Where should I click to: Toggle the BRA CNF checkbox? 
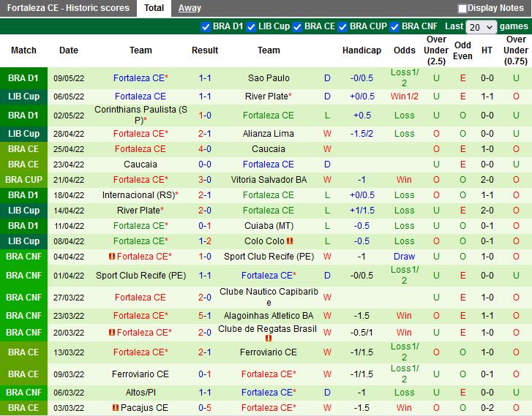(395, 26)
